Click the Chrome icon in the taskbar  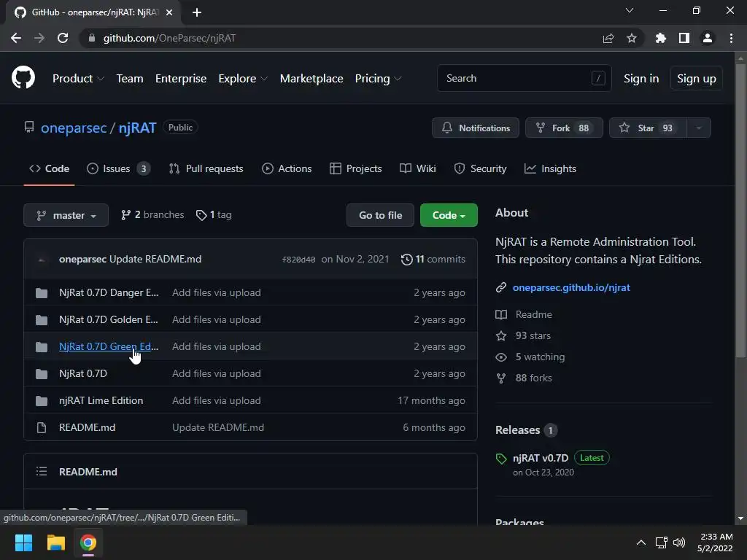point(88,542)
